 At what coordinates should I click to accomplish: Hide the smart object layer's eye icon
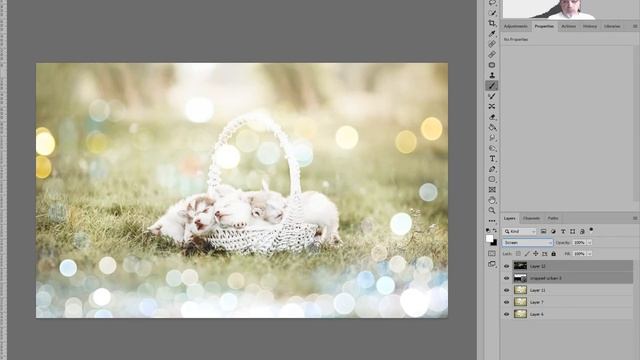(x=507, y=278)
